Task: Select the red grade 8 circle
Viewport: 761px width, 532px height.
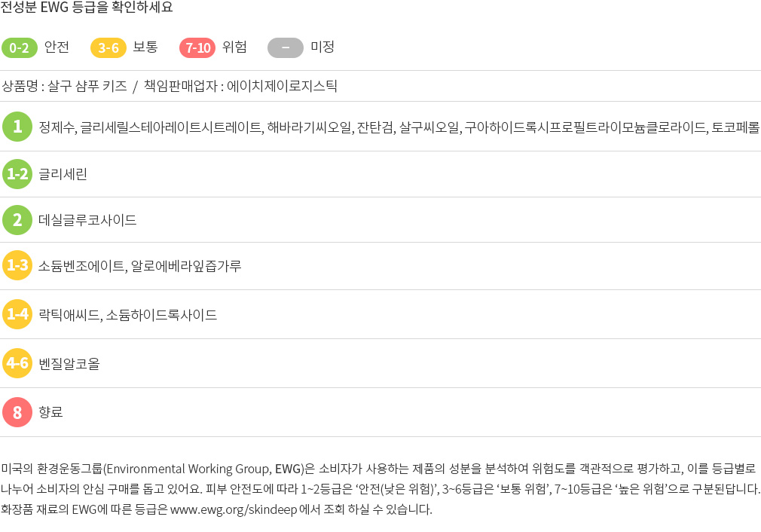Action: pyautogui.click(x=17, y=412)
